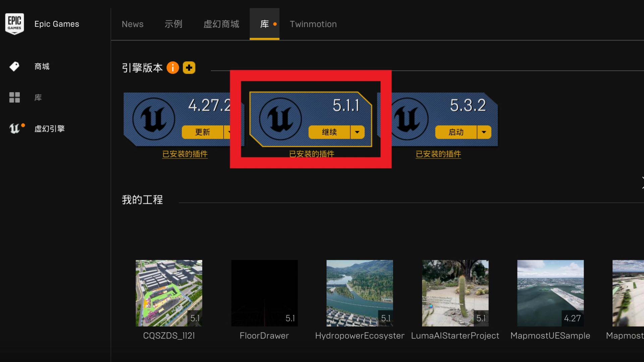This screenshot has width=644, height=362.
Task: Click the MapmostUESample name label
Action: pyautogui.click(x=550, y=336)
